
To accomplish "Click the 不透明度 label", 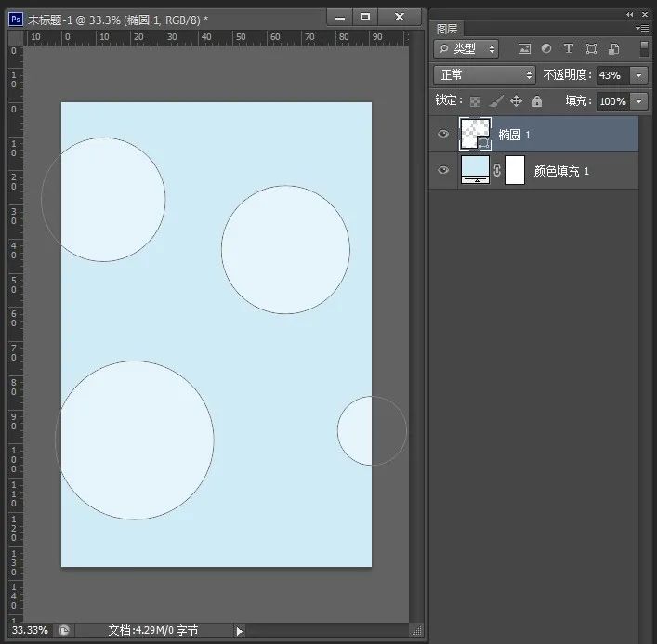I will tap(568, 75).
